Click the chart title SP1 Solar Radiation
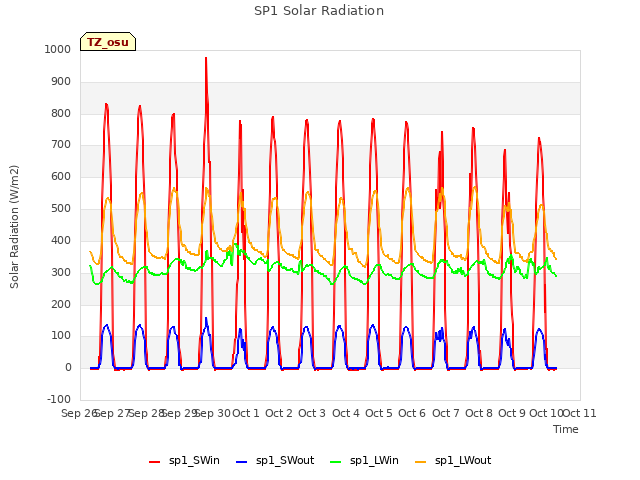The height and width of the screenshot is (480, 640). coord(319,11)
